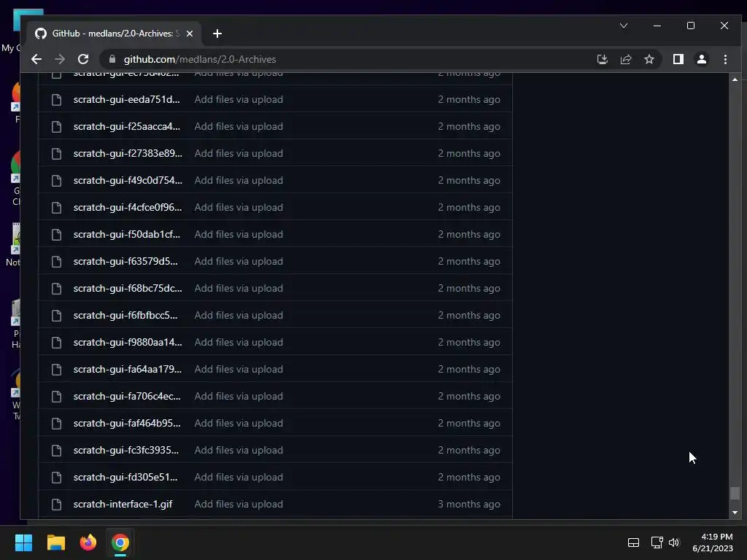Open file scratch-gui-f25aacca4
Viewport: 747px width, 560px height.
[x=127, y=126]
